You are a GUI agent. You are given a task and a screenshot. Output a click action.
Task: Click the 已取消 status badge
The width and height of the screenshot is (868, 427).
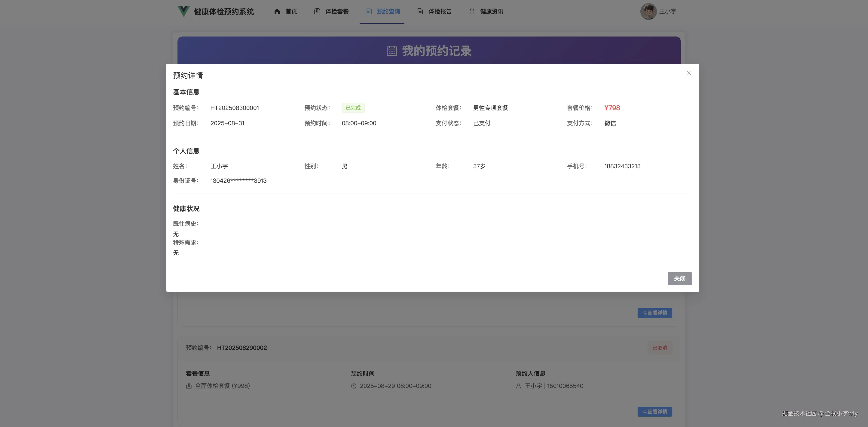tap(659, 348)
